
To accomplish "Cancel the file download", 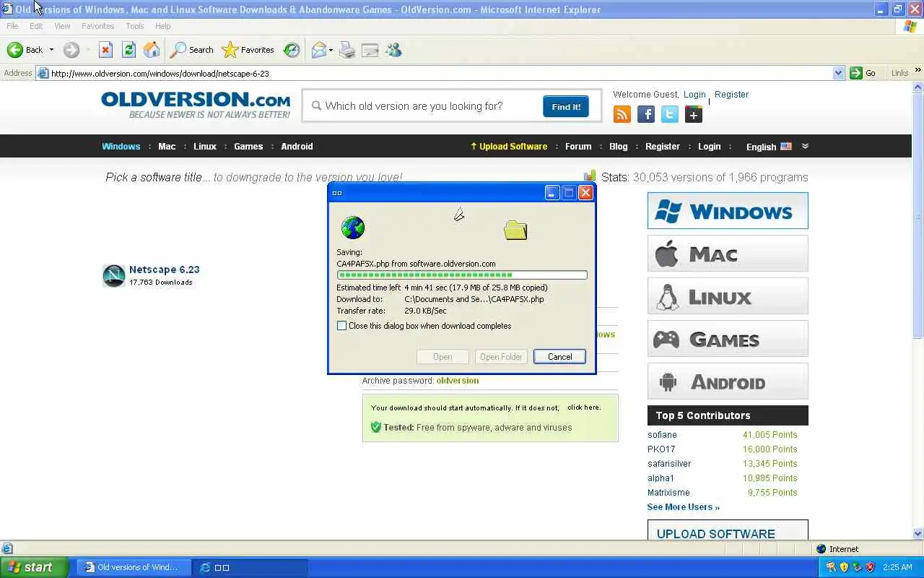I will click(x=559, y=357).
